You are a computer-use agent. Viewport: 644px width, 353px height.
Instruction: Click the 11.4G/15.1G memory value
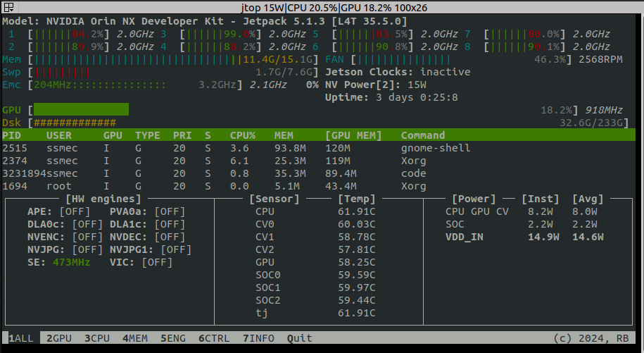coord(277,60)
